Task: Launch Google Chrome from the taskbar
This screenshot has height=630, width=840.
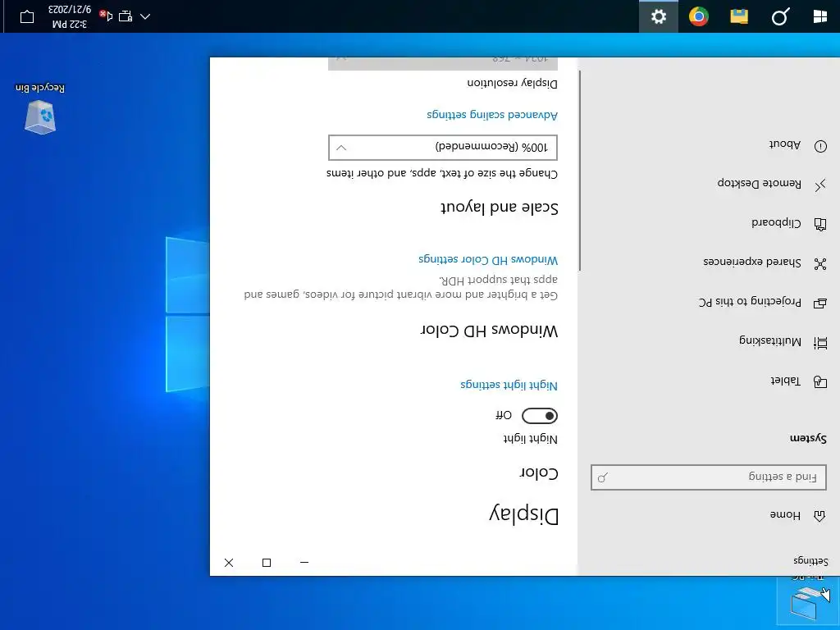Action: tap(699, 16)
